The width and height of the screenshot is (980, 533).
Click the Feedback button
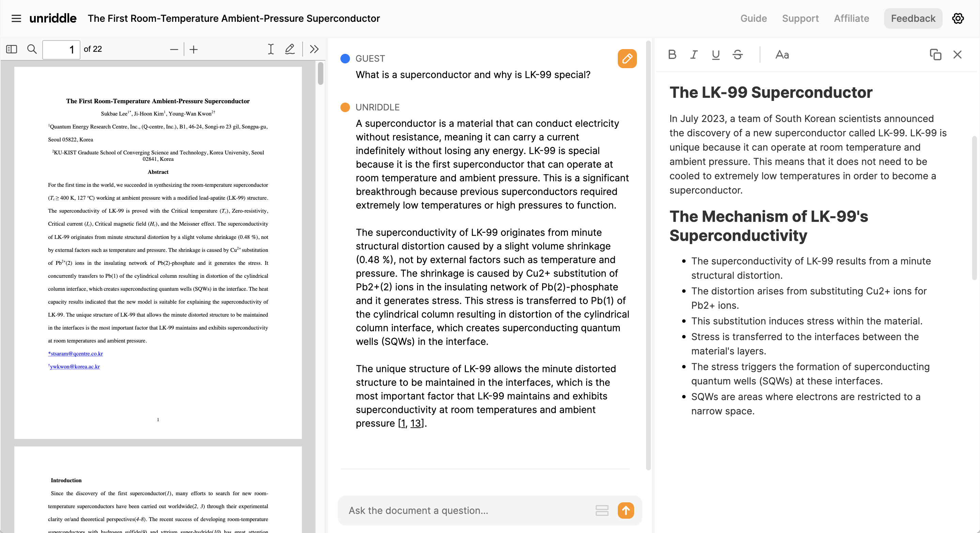tap(913, 18)
